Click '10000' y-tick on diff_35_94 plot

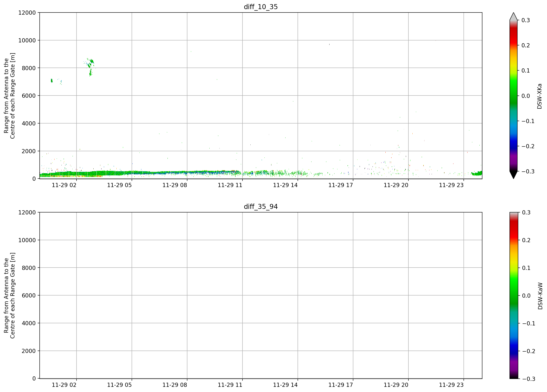tap(27, 240)
